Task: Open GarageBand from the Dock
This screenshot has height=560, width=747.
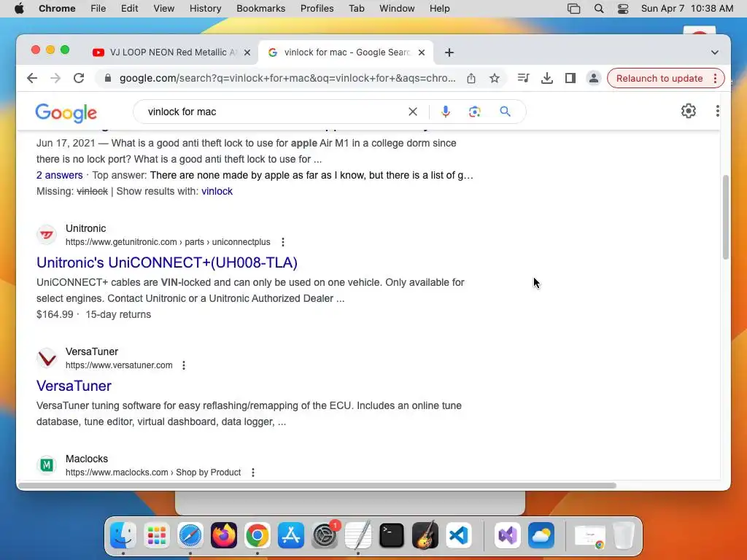Action: pyautogui.click(x=425, y=535)
